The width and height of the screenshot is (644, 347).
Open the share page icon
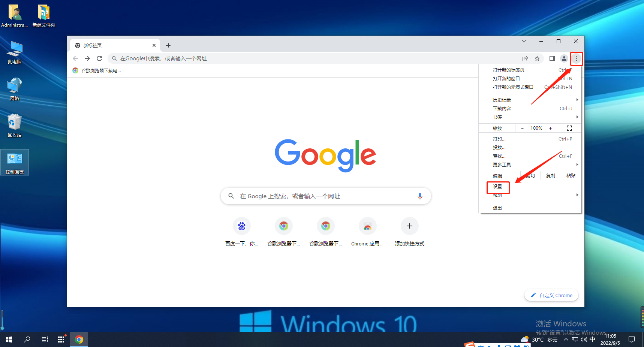pos(525,58)
